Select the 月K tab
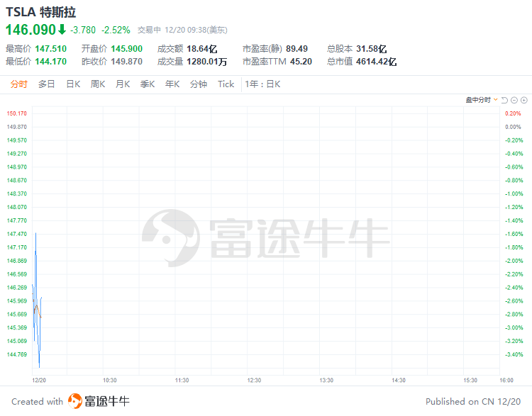 coord(123,84)
